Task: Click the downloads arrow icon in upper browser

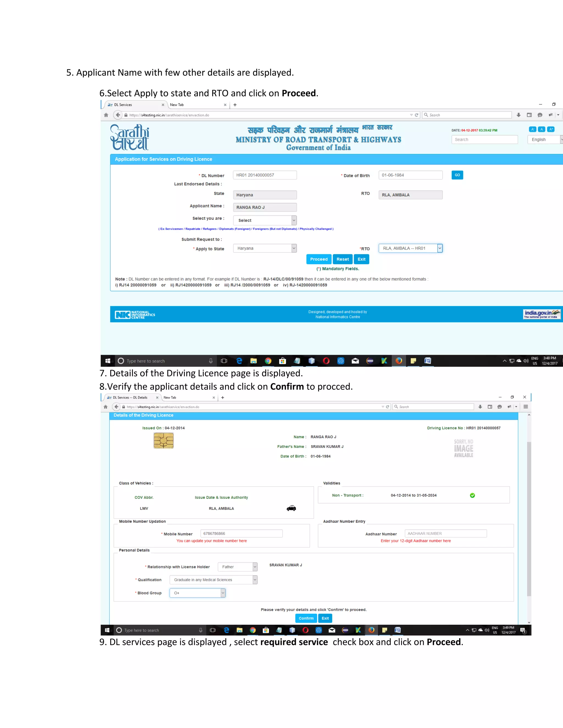Action: [518, 115]
